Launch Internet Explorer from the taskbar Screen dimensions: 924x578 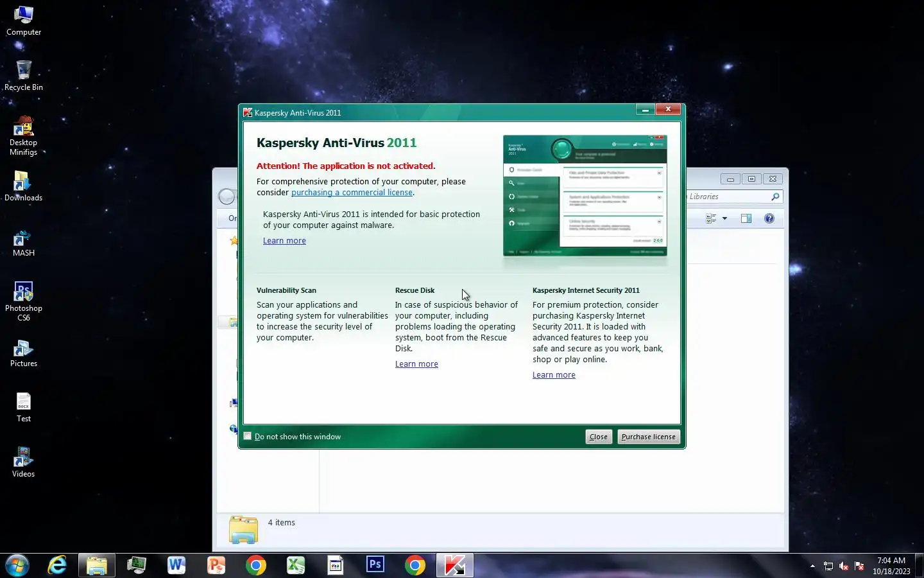(x=57, y=565)
